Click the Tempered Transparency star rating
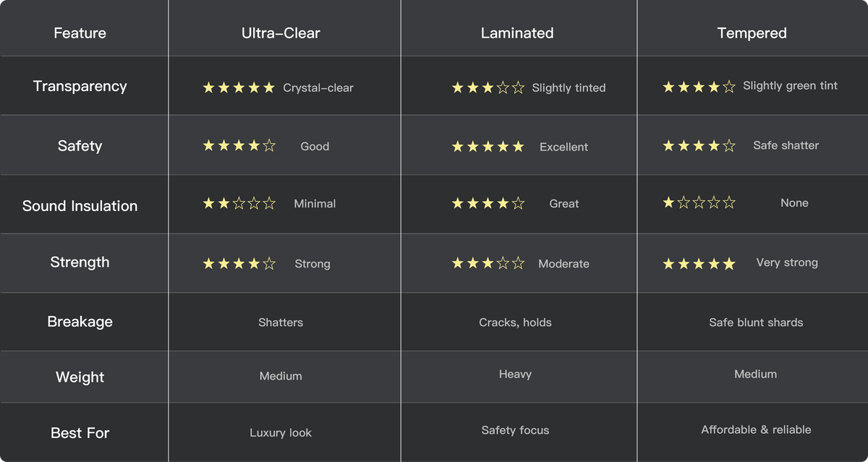The height and width of the screenshot is (462, 868). click(699, 87)
